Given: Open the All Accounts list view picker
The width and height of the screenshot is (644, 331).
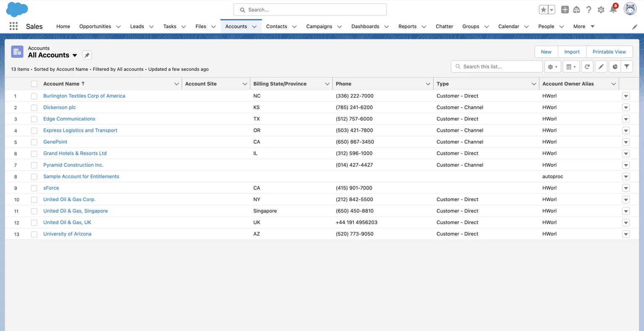Looking at the screenshot, I should pos(75,55).
